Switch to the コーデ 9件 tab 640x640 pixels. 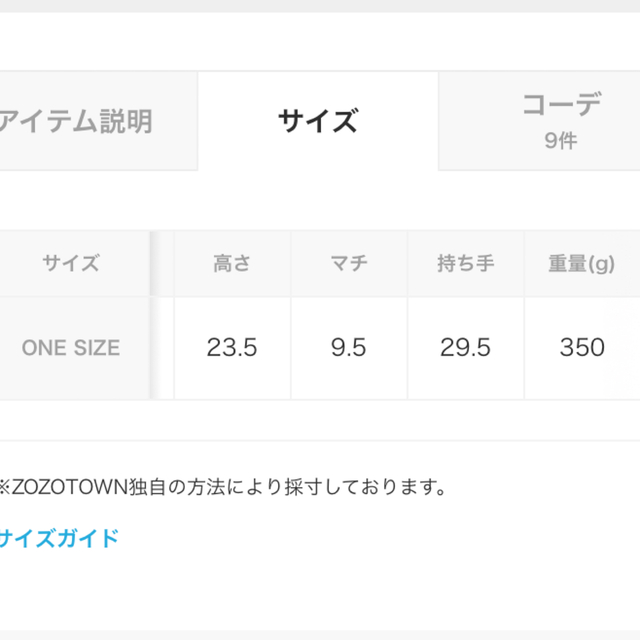pyautogui.click(x=539, y=121)
